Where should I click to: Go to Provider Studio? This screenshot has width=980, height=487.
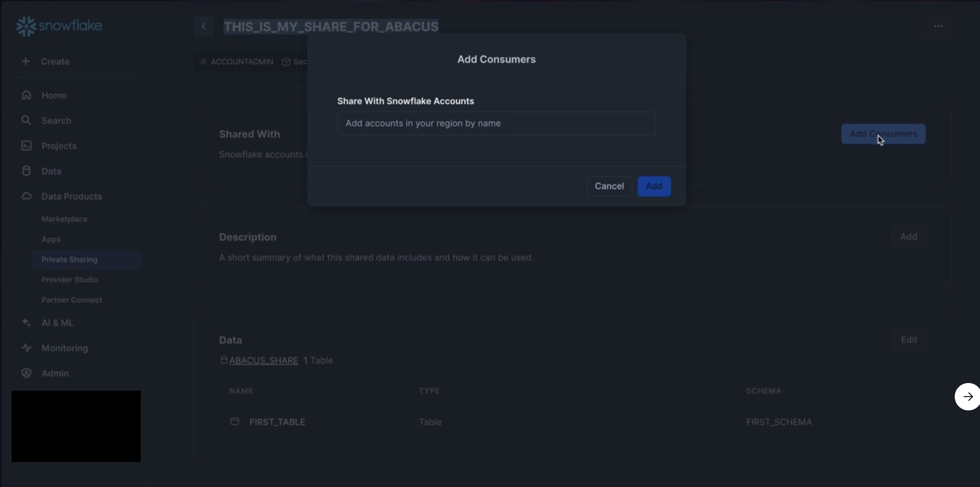(70, 279)
